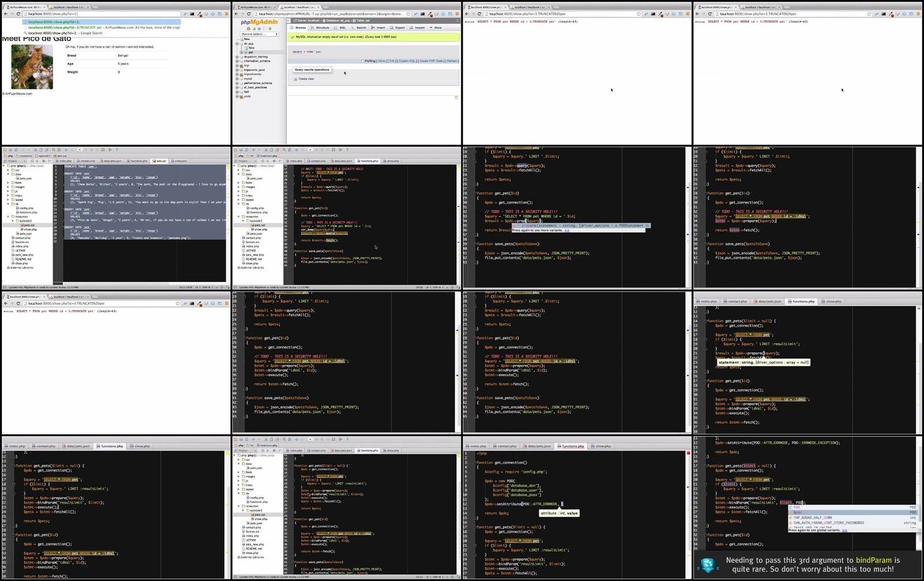The width and height of the screenshot is (924, 581).
Task: Expand the drupalcon_training database node
Action: click(x=237, y=57)
